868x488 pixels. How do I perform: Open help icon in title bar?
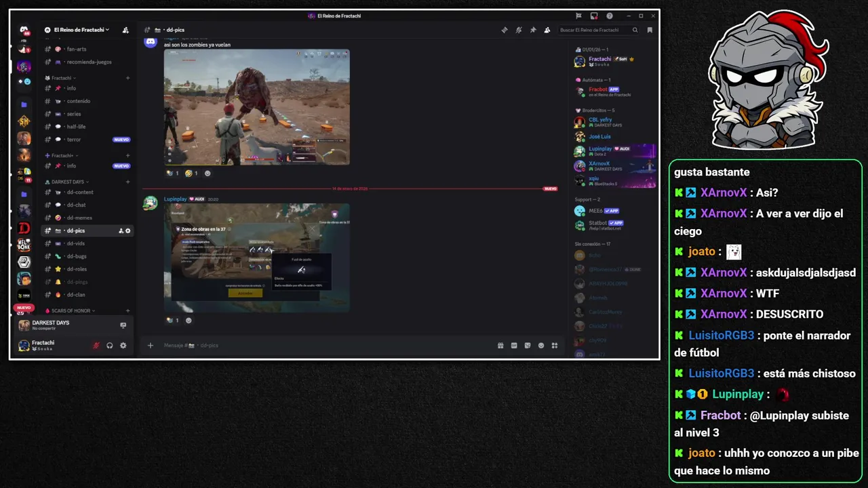click(x=609, y=16)
